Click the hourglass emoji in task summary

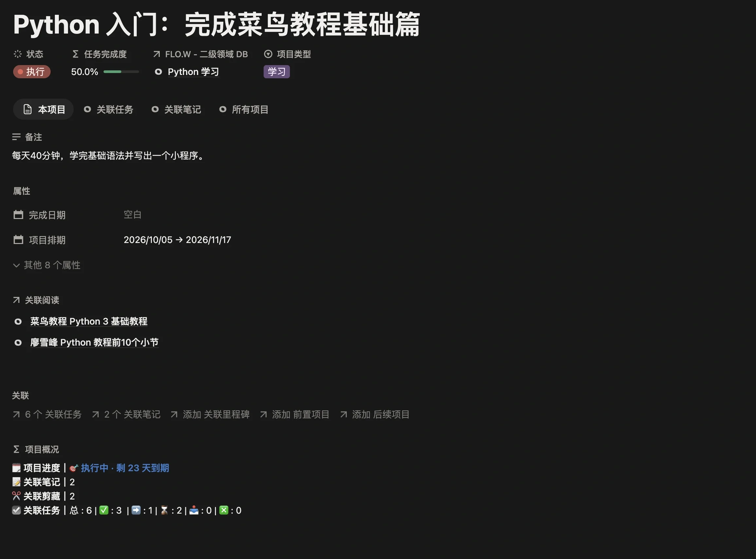pyautogui.click(x=164, y=510)
